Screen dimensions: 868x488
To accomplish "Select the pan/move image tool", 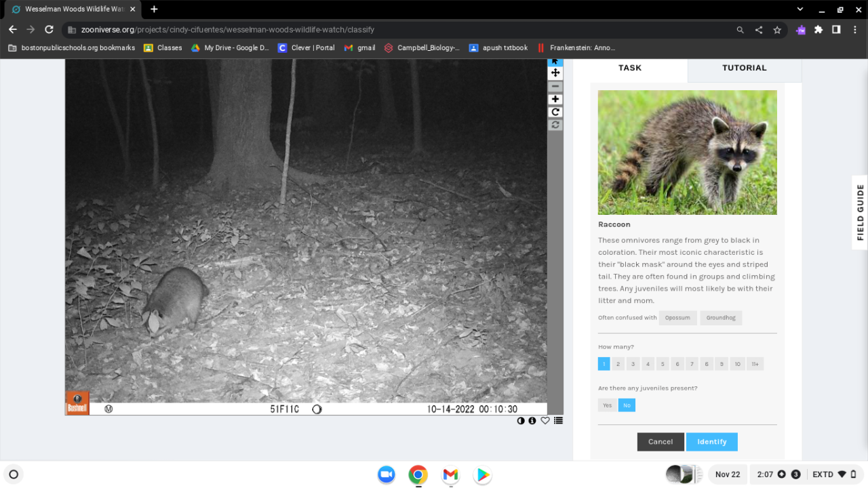I will tap(555, 73).
